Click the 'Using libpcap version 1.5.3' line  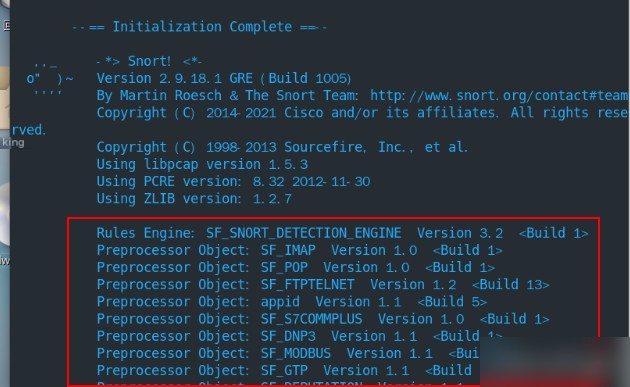(202, 165)
